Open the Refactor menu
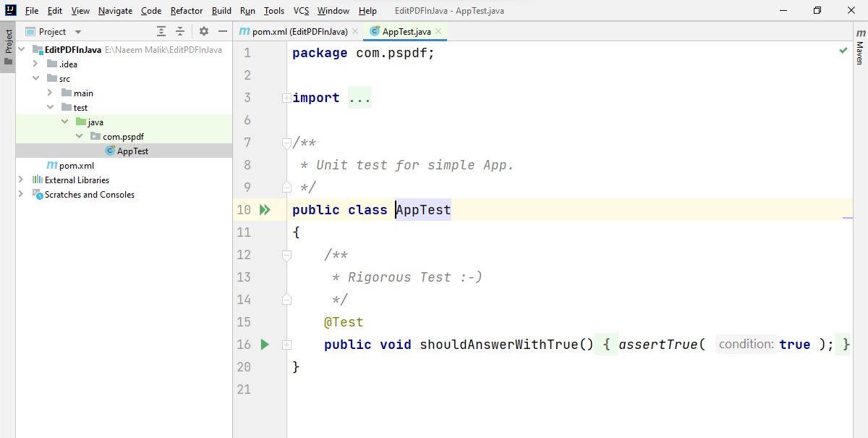 (187, 11)
